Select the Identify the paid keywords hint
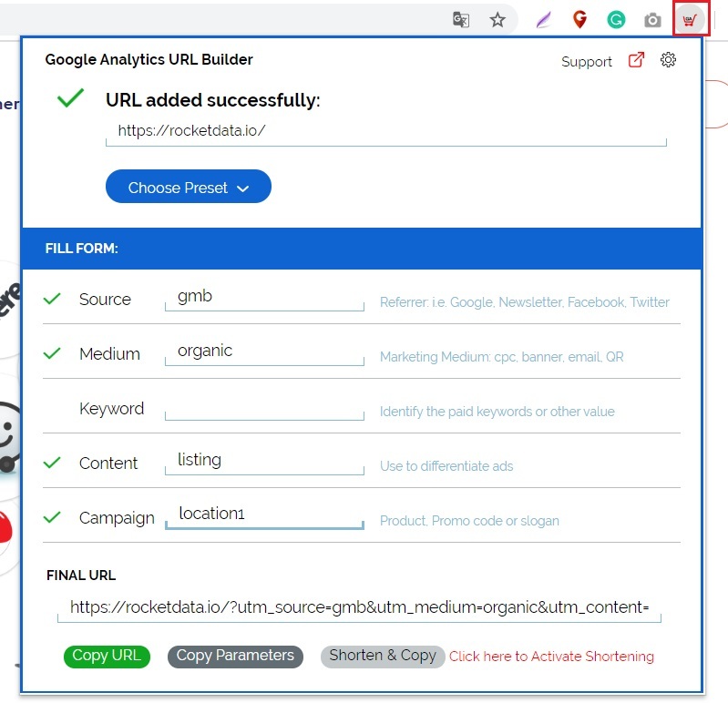 click(x=497, y=412)
